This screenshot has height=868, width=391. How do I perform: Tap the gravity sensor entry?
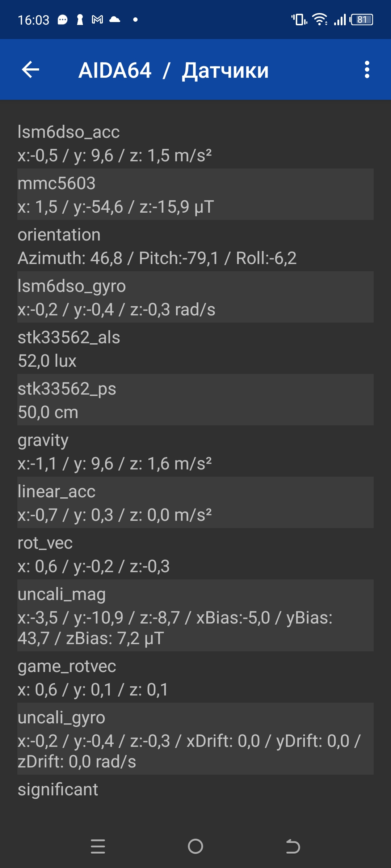(195, 451)
